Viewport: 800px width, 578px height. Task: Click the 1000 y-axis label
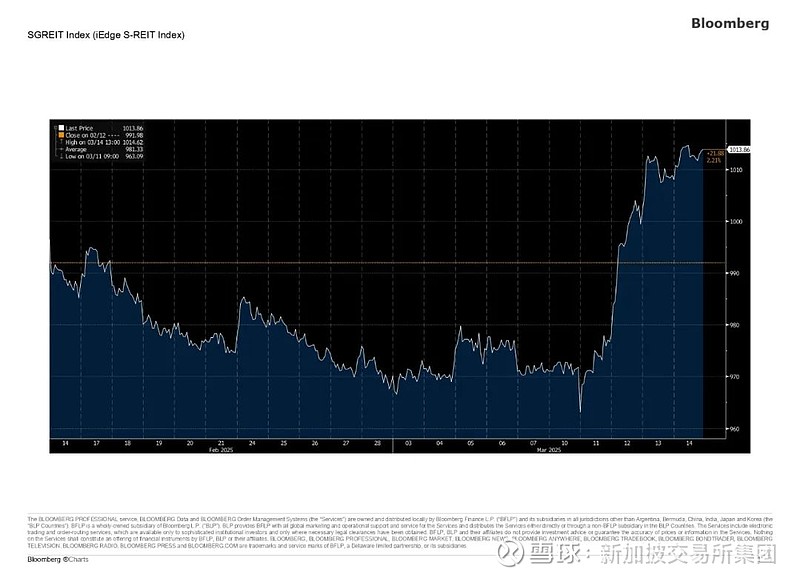coord(735,222)
